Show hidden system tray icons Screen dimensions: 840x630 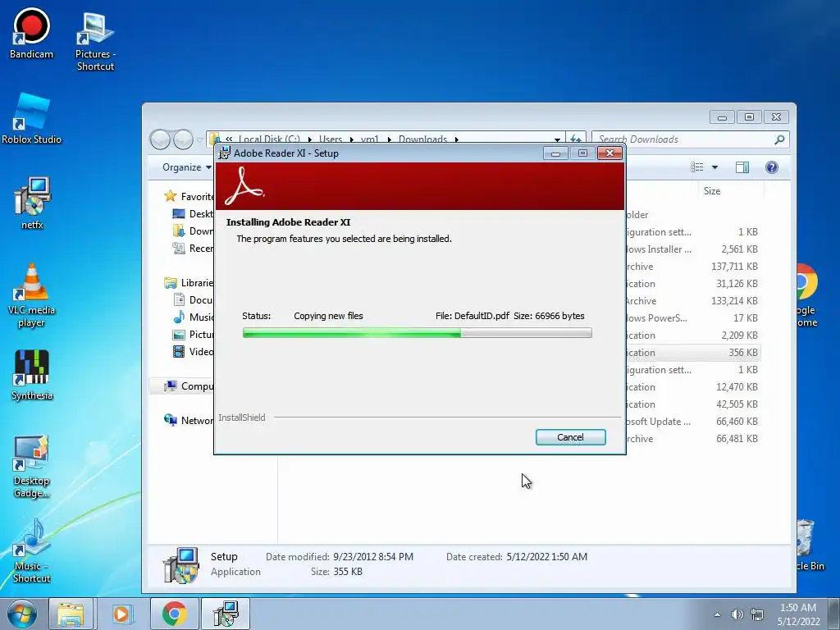(x=717, y=614)
